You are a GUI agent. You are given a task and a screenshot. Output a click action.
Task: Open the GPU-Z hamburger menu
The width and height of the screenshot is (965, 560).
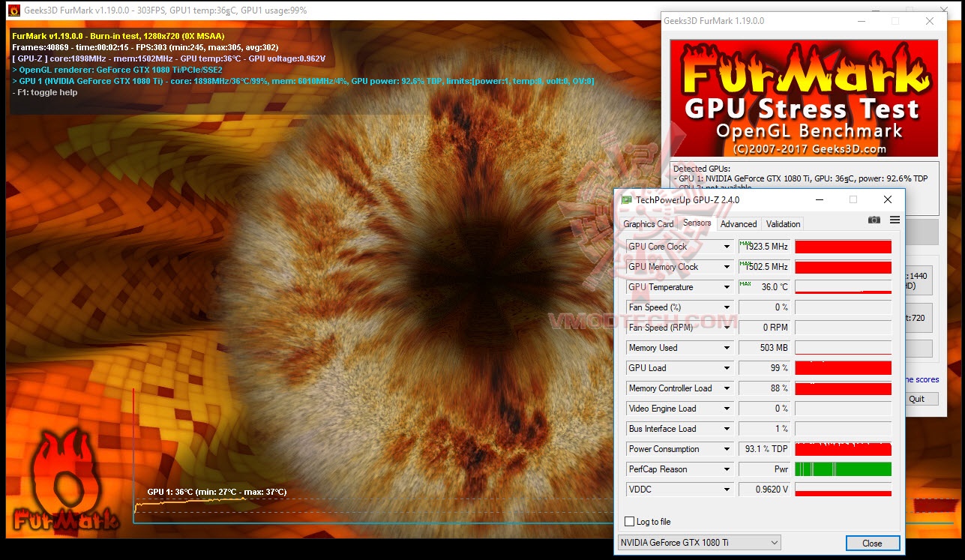[x=895, y=220]
